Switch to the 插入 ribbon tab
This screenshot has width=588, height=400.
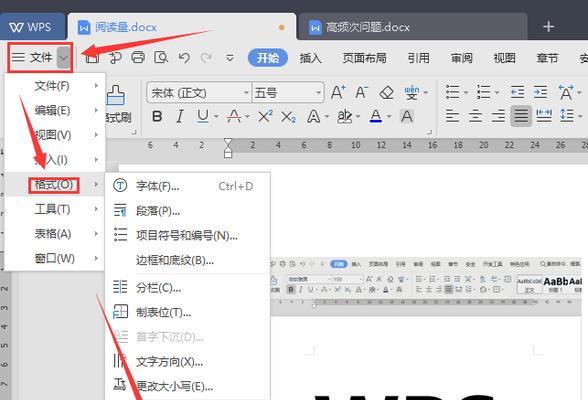coord(310,58)
